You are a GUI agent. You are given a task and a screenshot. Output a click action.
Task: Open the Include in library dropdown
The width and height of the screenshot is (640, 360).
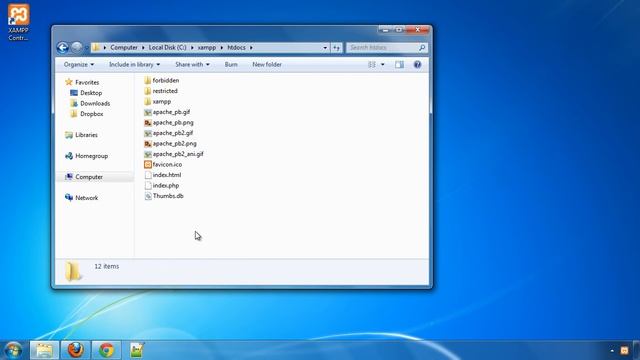pyautogui.click(x=134, y=64)
